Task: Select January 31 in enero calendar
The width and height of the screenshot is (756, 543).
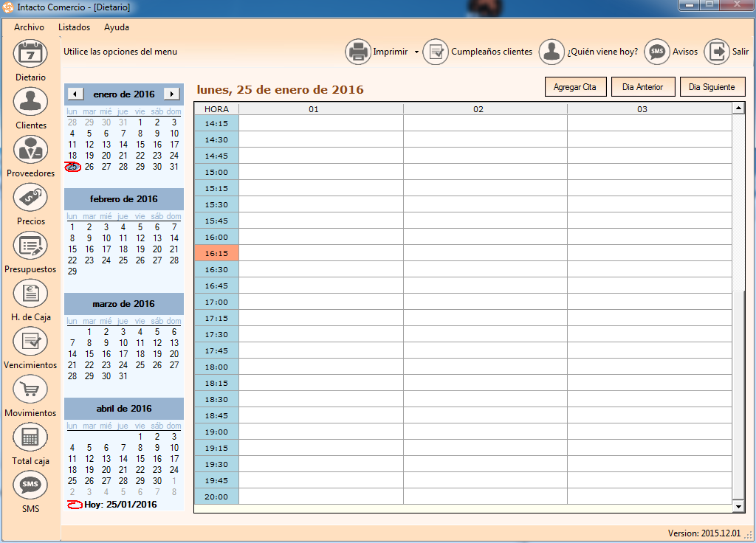Action: coord(174,167)
